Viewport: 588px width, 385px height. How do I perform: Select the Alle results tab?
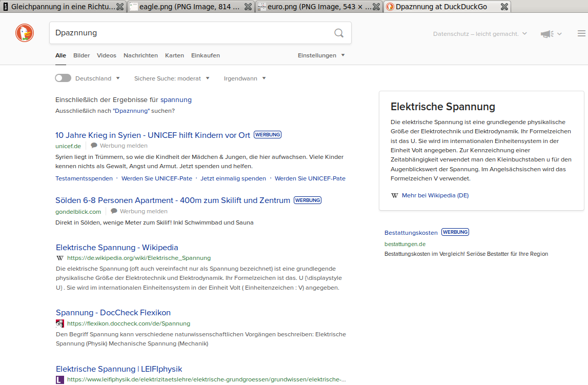coord(60,55)
